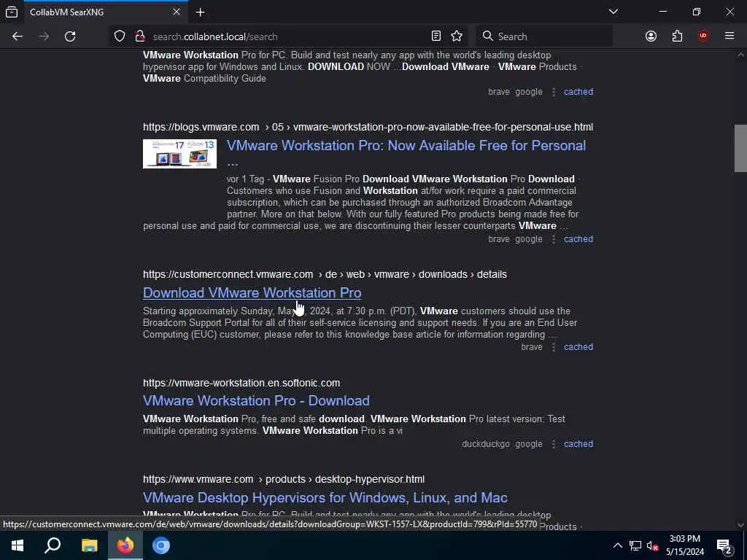Viewport: 747px width, 560px height.
Task: Open the tracking protection shield icon
Action: 120,36
